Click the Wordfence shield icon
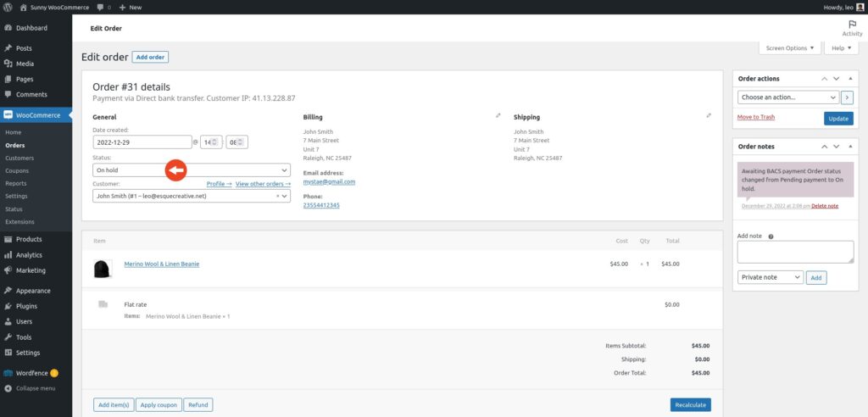868x417 pixels. (x=8, y=373)
